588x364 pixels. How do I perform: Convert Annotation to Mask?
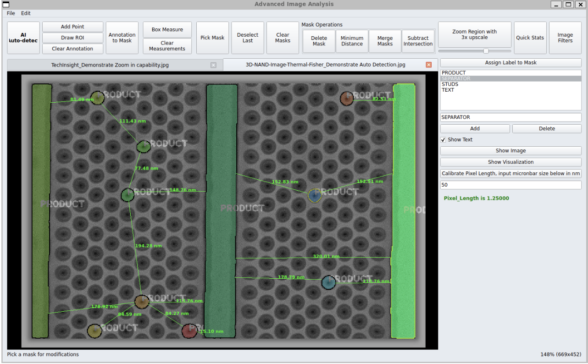[x=122, y=38]
